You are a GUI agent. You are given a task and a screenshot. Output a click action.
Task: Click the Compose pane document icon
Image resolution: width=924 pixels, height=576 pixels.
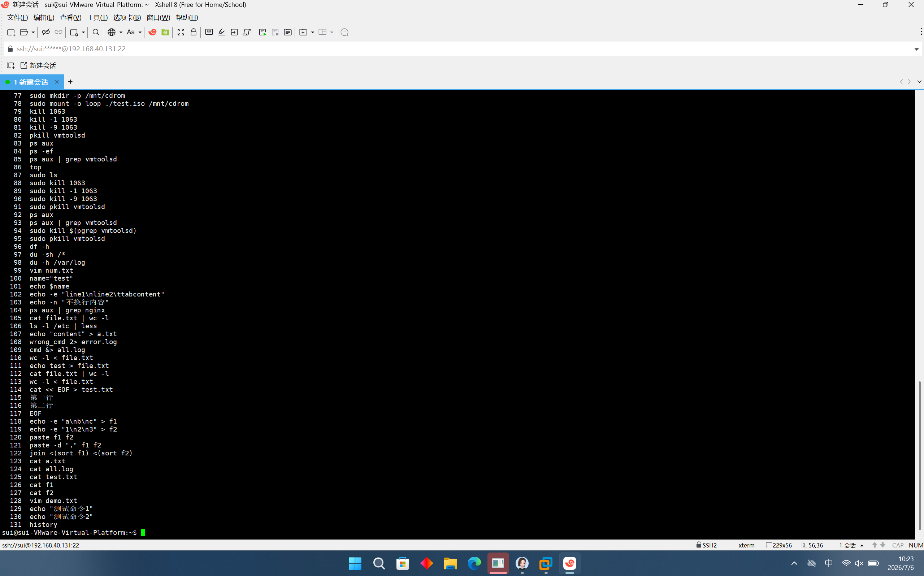(288, 33)
